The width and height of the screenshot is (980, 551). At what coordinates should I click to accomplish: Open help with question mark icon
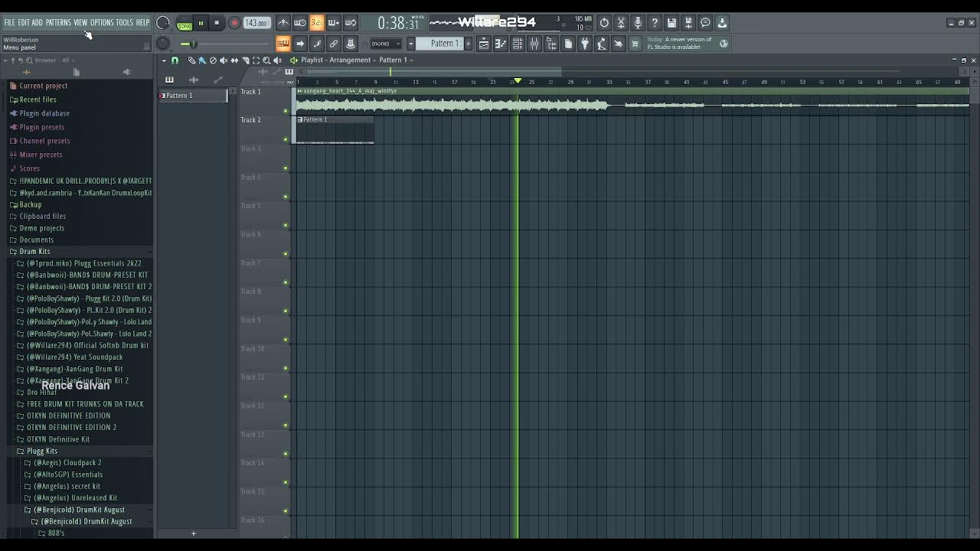tap(655, 22)
